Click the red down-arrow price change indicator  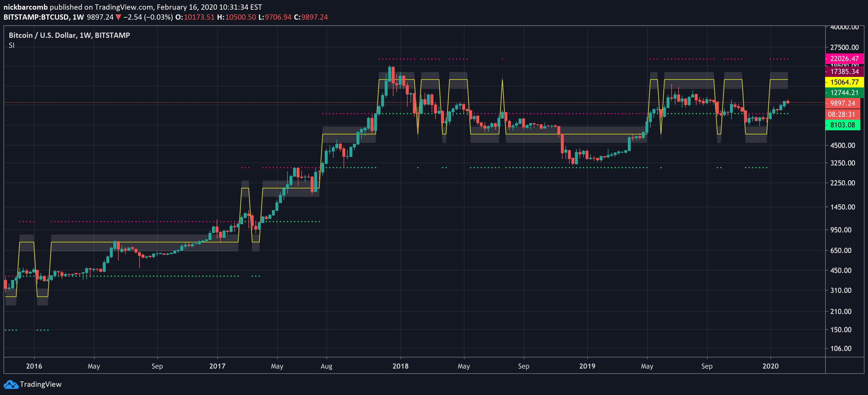click(x=118, y=17)
